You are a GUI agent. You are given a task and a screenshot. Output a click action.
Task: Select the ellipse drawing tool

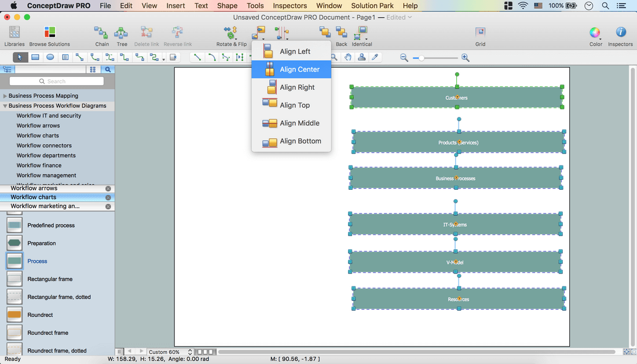pos(50,57)
